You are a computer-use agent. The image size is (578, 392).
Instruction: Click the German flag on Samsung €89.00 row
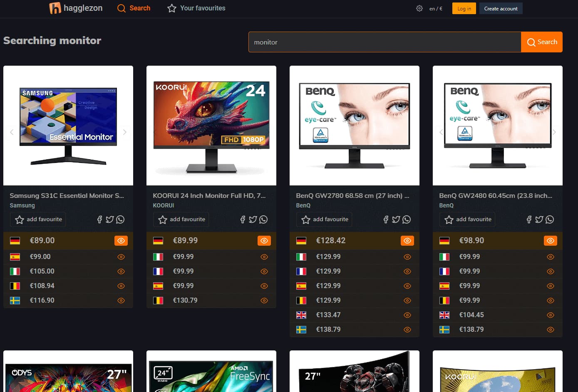coord(15,241)
